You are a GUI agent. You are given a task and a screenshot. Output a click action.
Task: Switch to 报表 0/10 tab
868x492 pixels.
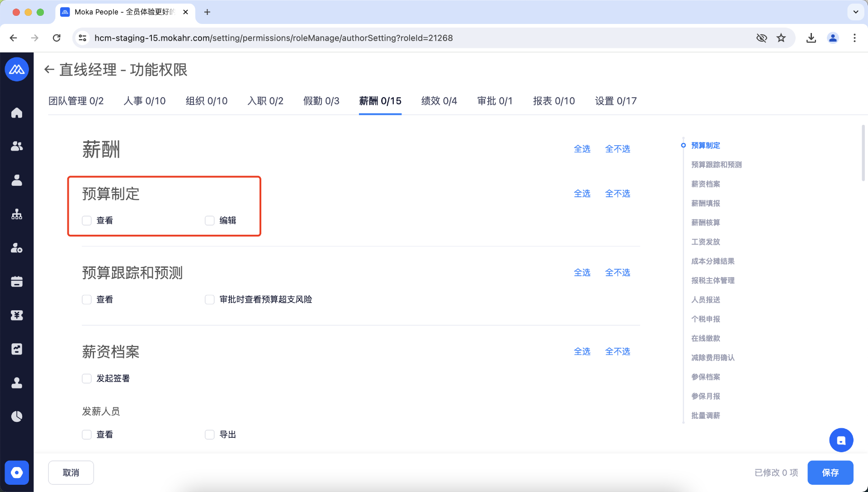click(x=554, y=101)
